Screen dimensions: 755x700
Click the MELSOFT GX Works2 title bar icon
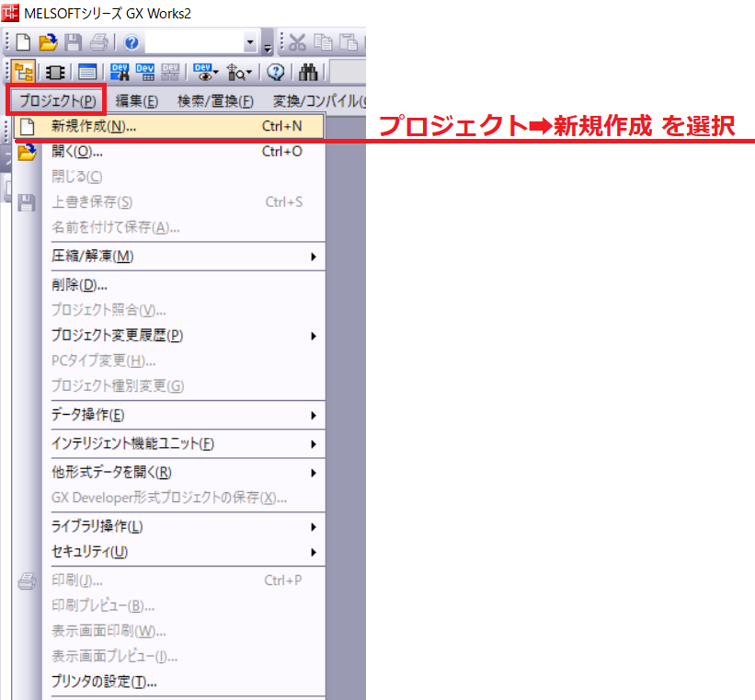(x=9, y=13)
